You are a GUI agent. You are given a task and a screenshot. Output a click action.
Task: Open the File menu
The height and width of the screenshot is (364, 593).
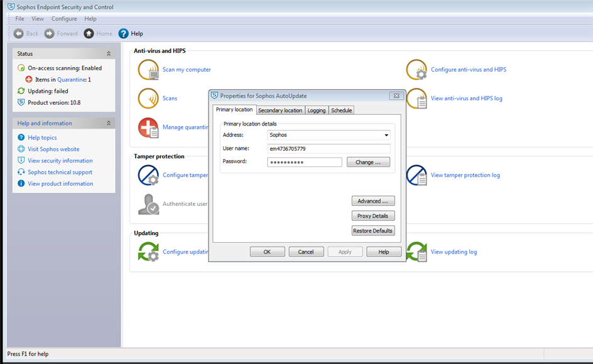pyautogui.click(x=19, y=19)
